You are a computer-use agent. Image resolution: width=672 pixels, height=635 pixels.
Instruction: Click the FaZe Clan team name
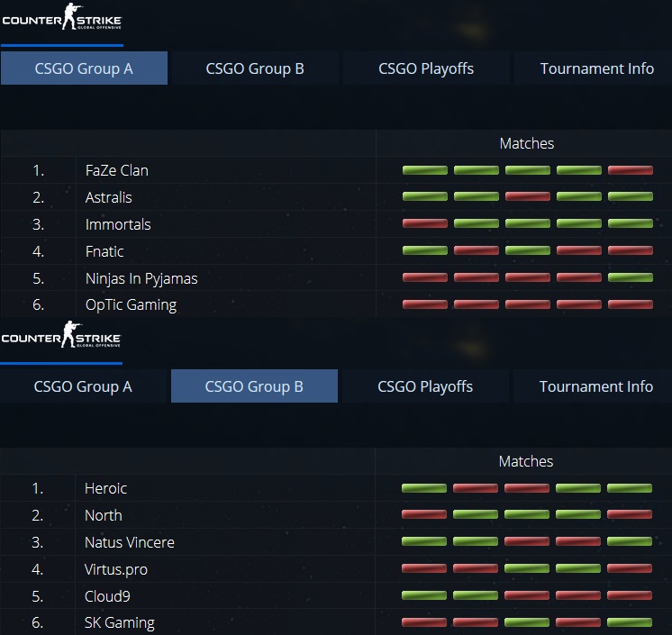point(117,170)
